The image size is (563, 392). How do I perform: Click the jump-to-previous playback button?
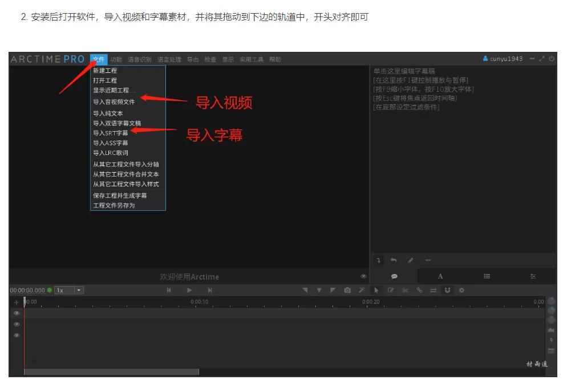[169, 290]
